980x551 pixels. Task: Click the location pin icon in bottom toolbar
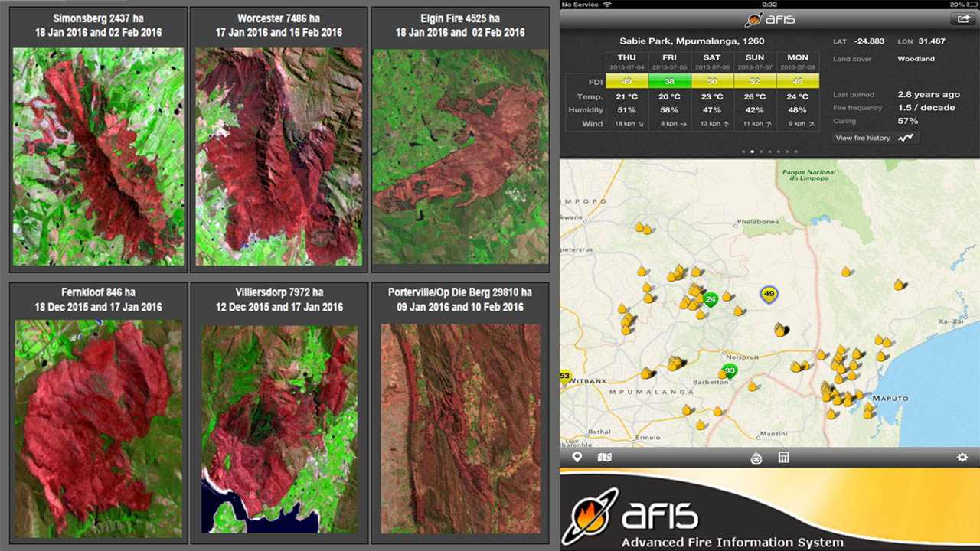[x=577, y=458]
